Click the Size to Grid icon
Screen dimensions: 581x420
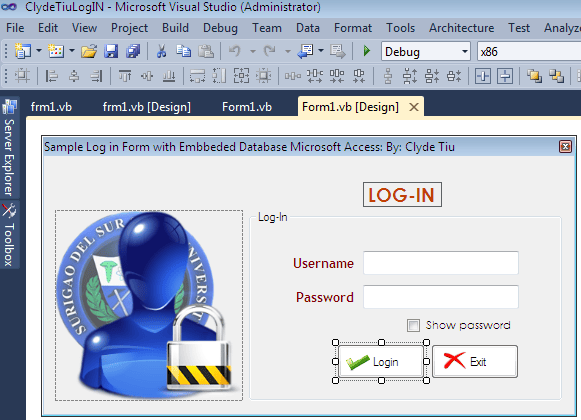[x=263, y=76]
